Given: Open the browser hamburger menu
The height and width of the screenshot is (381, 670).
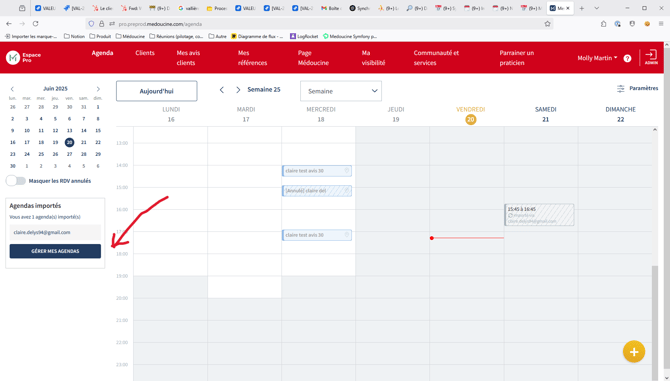Looking at the screenshot, I should pyautogui.click(x=661, y=24).
